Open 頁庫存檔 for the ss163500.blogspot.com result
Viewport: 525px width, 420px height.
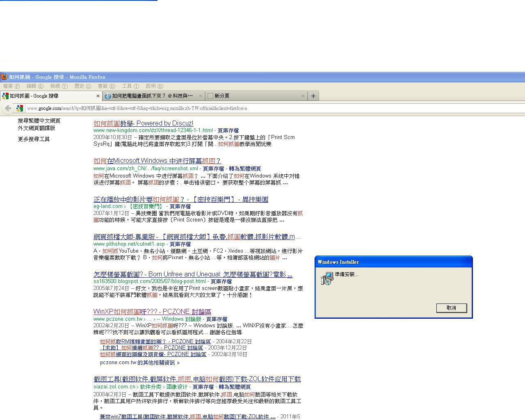(221, 281)
